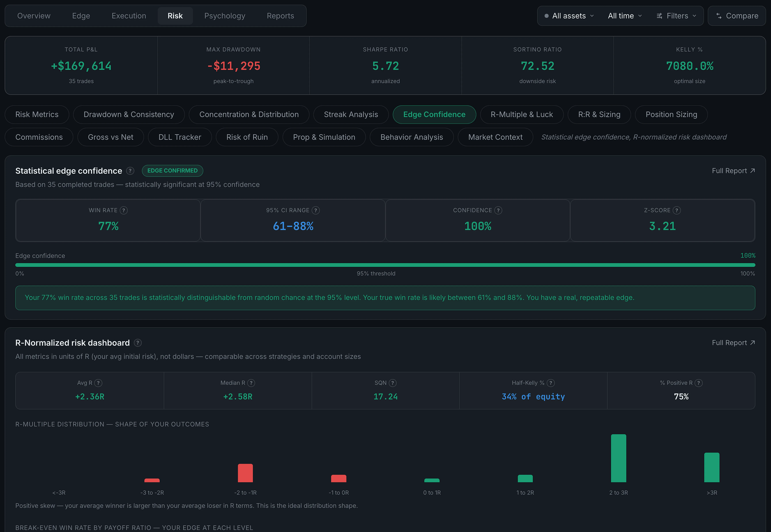Open Full Report for Statistical edge confidence

(x=733, y=171)
